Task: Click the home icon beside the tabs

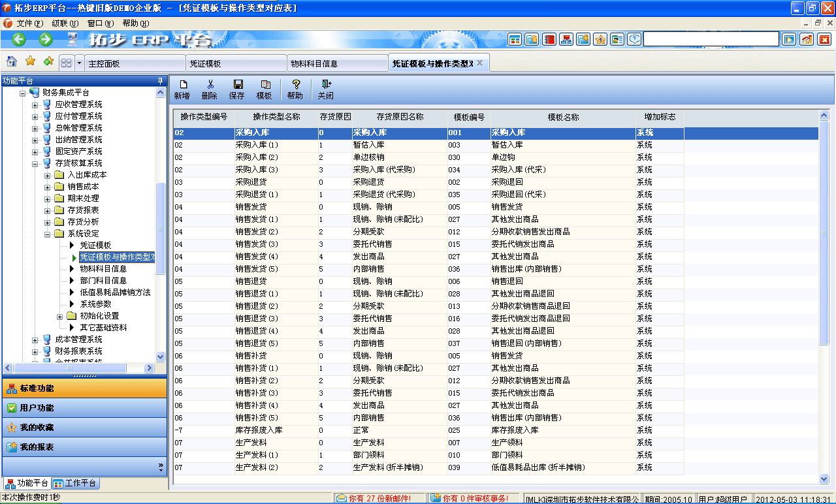Action: [x=12, y=62]
